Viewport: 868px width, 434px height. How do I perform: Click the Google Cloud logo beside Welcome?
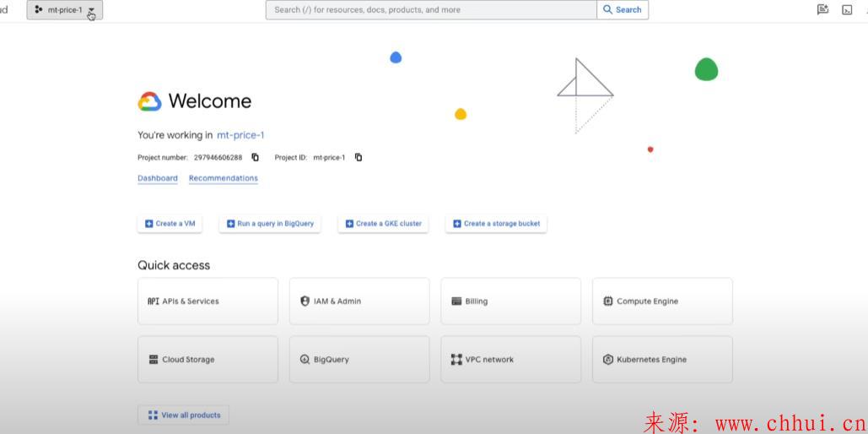pyautogui.click(x=149, y=101)
